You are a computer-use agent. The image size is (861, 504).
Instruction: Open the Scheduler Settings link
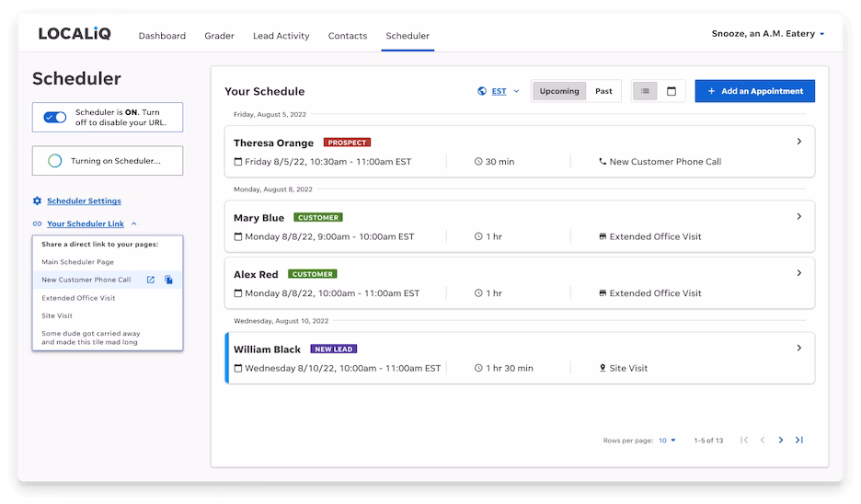(84, 200)
